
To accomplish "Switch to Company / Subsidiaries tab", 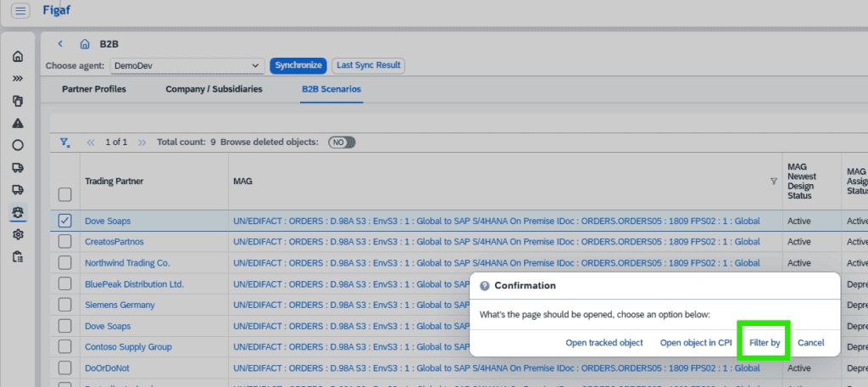I will [214, 89].
